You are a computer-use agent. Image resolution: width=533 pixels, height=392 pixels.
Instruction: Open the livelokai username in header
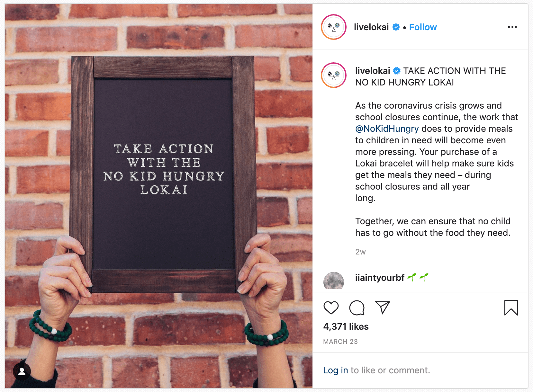[371, 27]
